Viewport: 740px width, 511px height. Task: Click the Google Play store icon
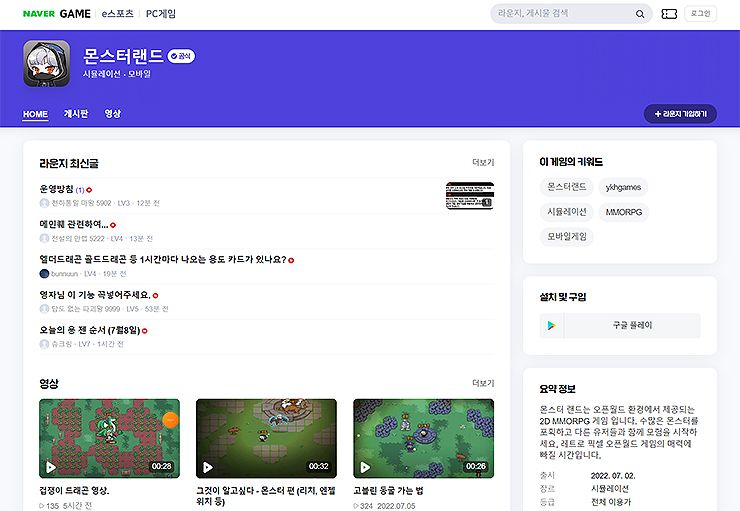[552, 326]
